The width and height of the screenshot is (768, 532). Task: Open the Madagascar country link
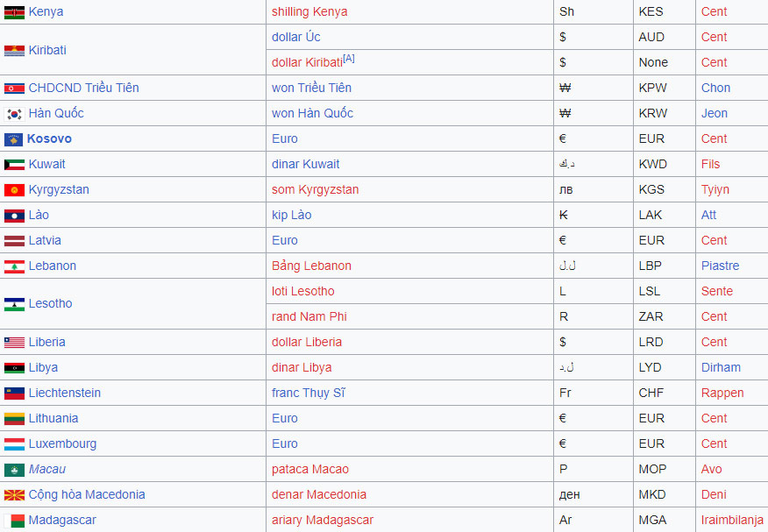pyautogui.click(x=62, y=520)
